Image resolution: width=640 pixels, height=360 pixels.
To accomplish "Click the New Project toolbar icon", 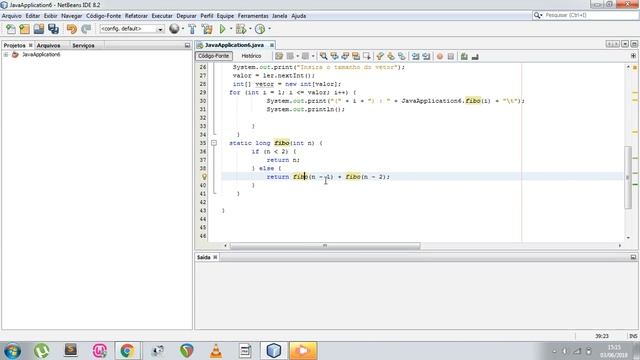I will point(24,29).
